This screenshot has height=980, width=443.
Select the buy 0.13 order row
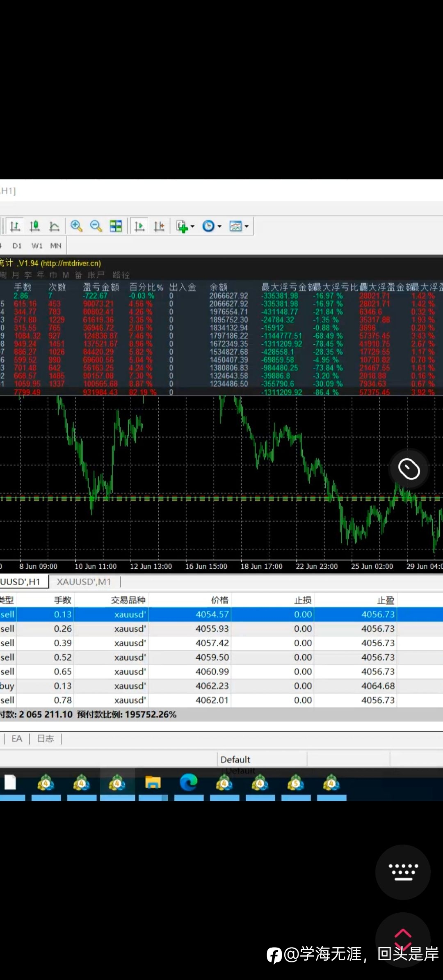point(221,686)
